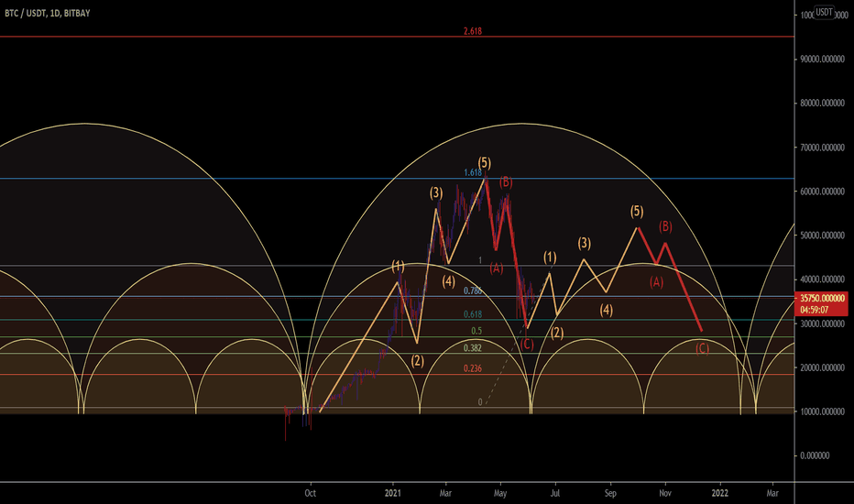Screen dimensions: 854x504
Task: Select the 1.618 Fibonacci level label
Action: [473, 172]
